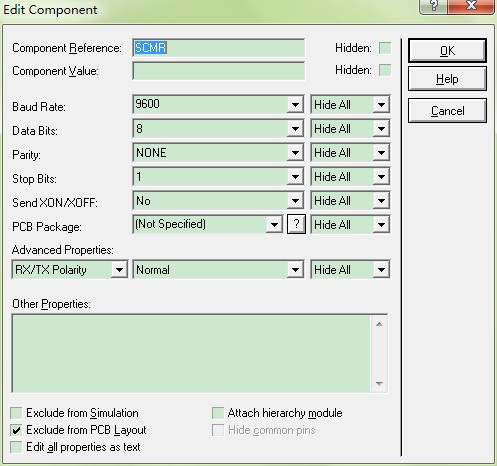
Task: Close the Edit Component dialog
Action: click(471, 6)
